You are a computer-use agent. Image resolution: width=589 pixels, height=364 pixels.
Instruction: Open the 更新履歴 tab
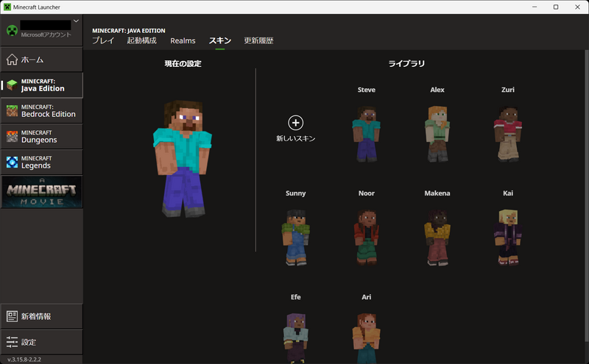click(258, 41)
